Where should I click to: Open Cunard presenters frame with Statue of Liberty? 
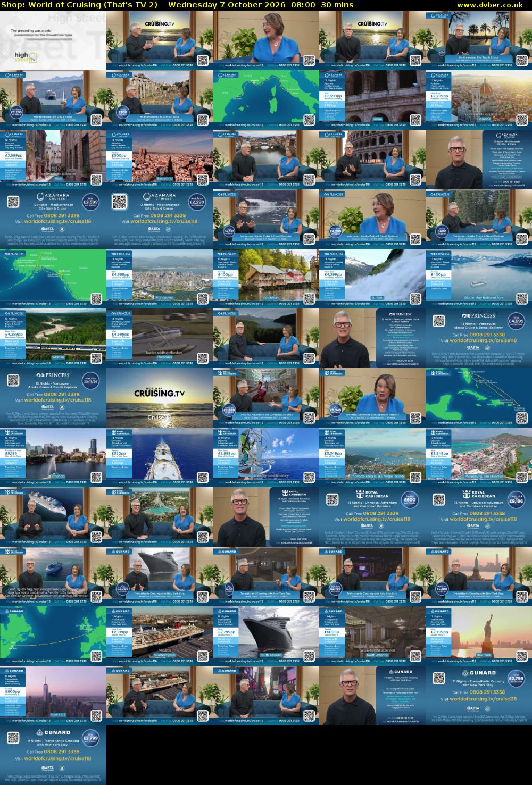pyautogui.click(x=479, y=577)
